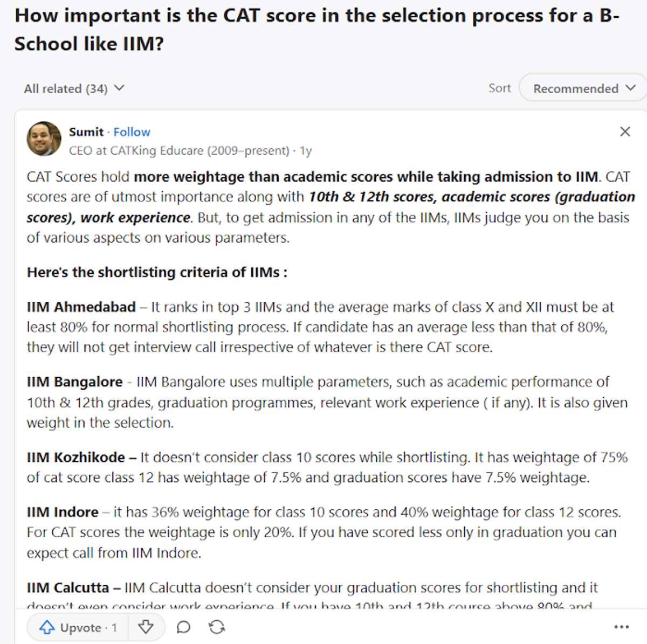Click the circular arrows share icon

[x=217, y=627]
